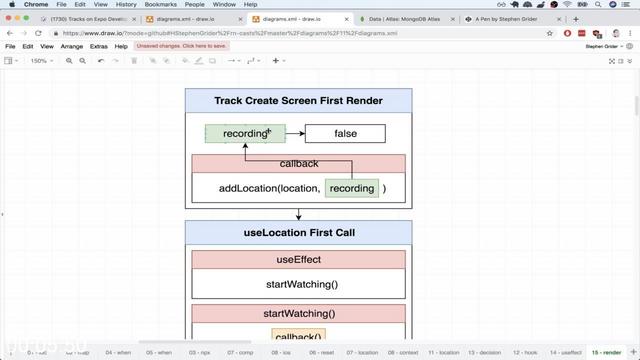
Task: Select the callback header shape
Action: pos(298,164)
